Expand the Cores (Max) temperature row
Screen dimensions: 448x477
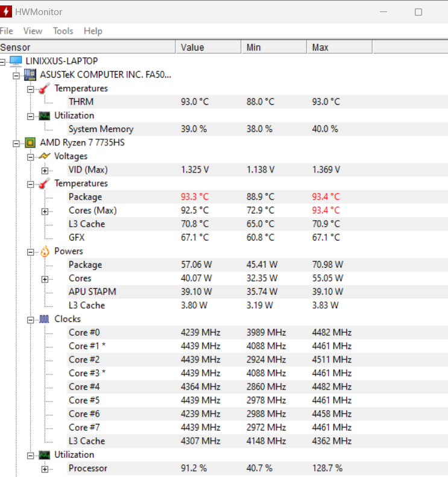(x=45, y=212)
